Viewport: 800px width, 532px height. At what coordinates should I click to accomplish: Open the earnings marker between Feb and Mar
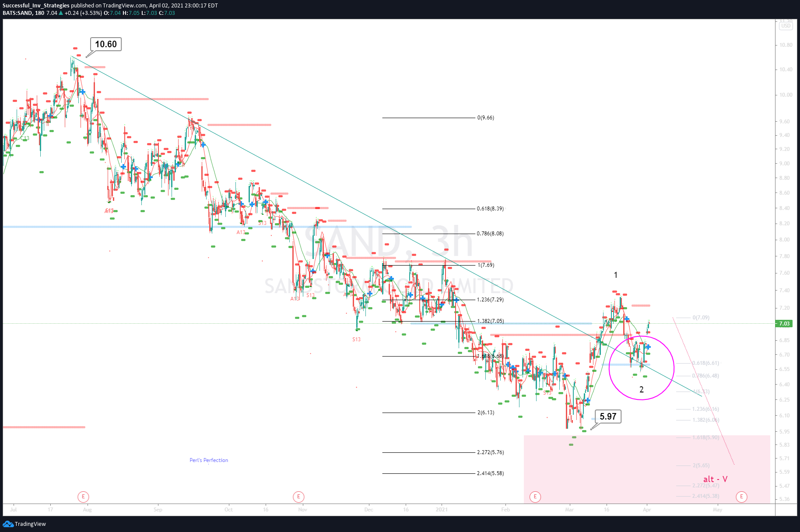535,497
